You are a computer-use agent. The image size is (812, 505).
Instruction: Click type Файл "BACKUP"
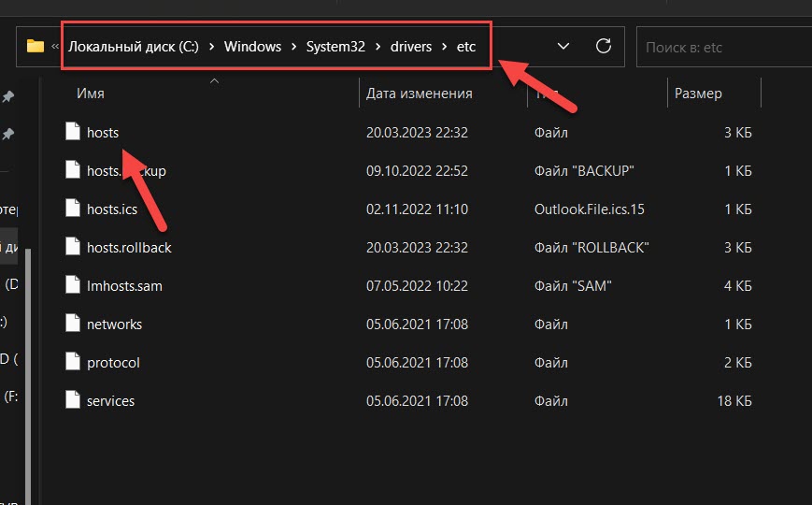(584, 171)
